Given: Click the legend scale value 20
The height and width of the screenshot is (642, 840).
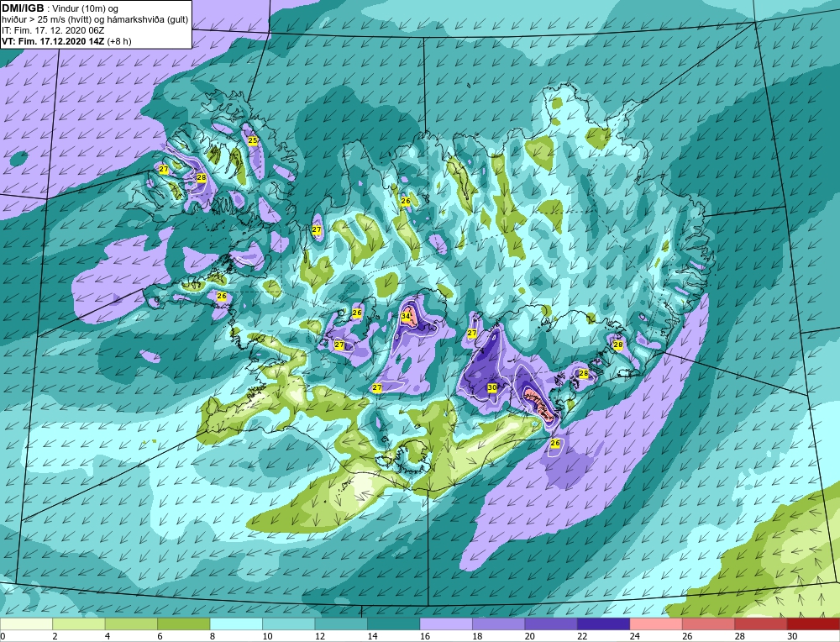Looking at the screenshot, I should pos(530,636).
